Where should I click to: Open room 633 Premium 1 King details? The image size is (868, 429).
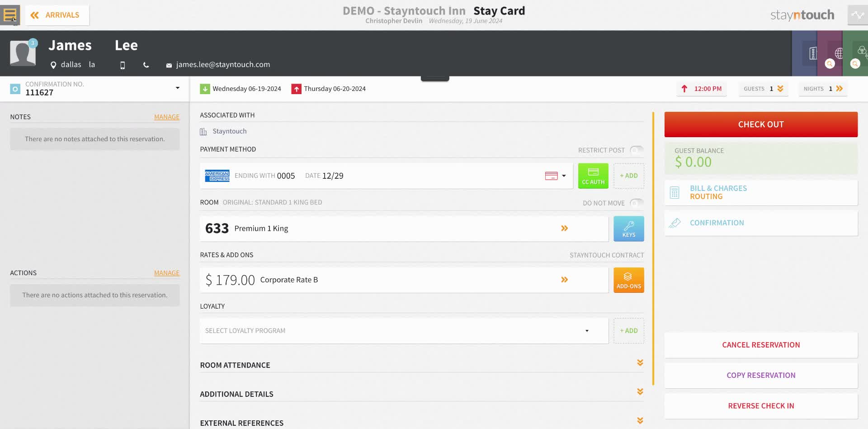point(404,229)
